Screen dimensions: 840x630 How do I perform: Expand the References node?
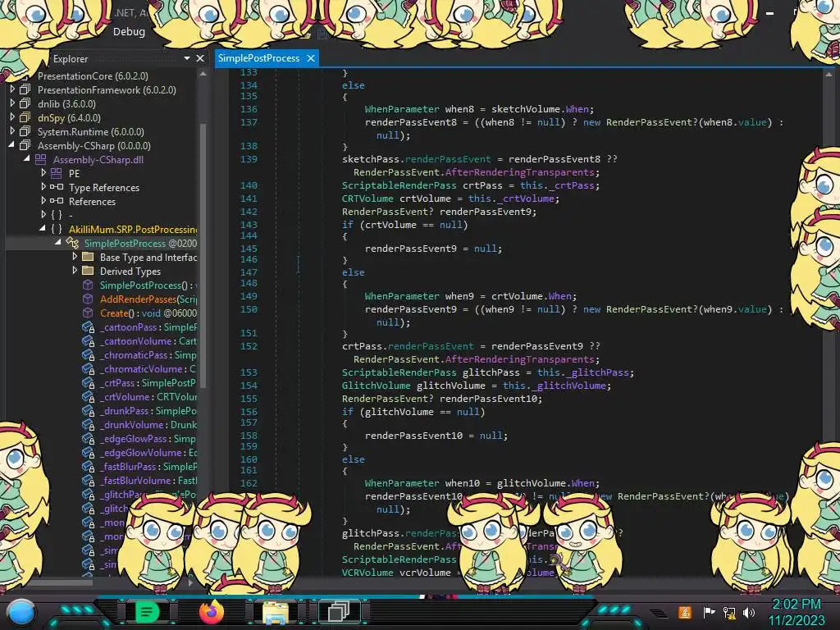click(x=43, y=201)
